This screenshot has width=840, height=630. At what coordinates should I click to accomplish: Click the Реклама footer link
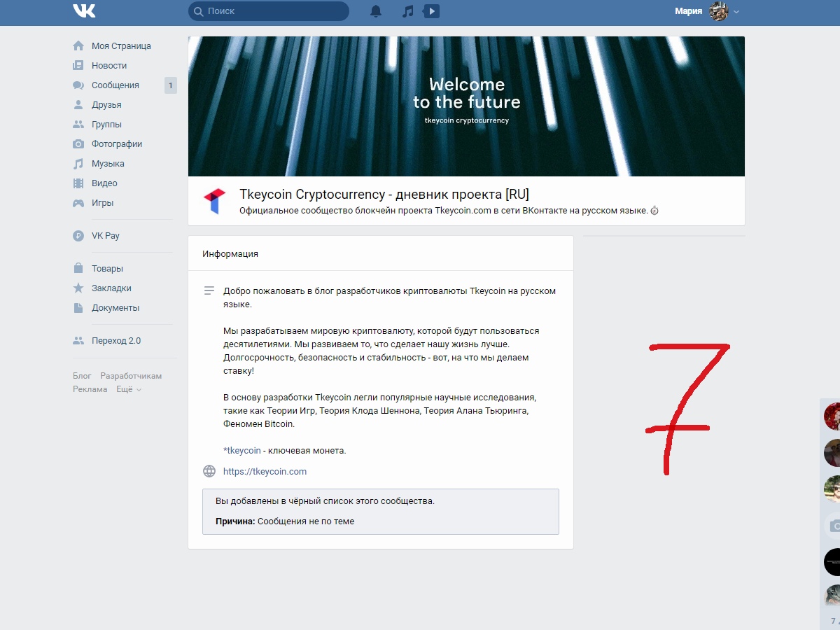[90, 389]
